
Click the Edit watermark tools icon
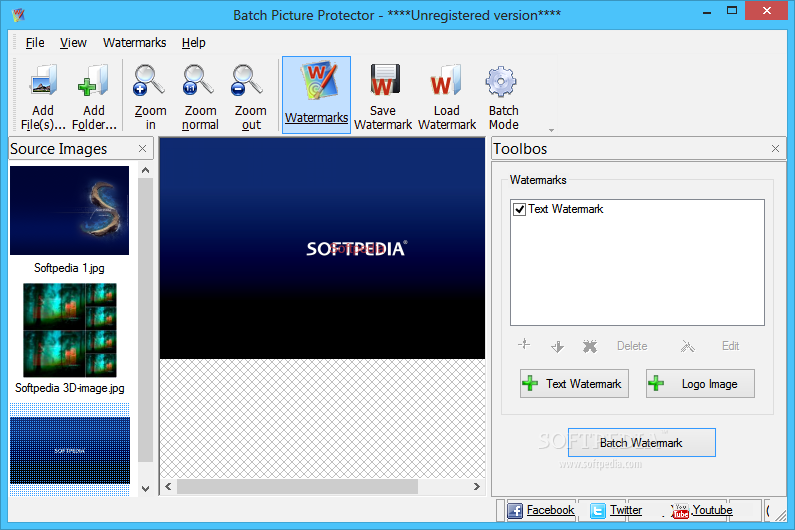[x=688, y=346]
